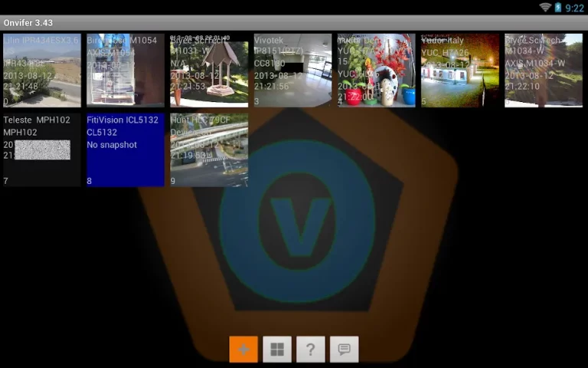The height and width of the screenshot is (368, 588).
Task: Open the Lilin IPR434ESX3.6 camera tile
Action: click(x=42, y=71)
